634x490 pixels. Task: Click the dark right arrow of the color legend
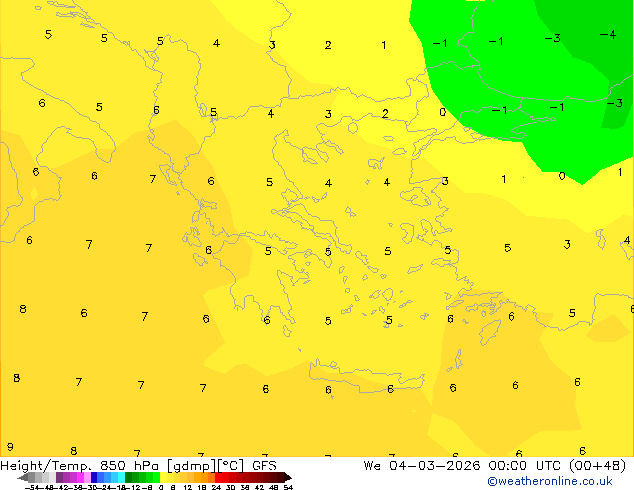tap(288, 478)
